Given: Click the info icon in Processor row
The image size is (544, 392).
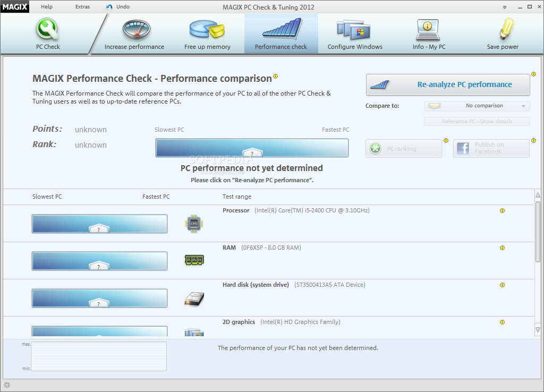Looking at the screenshot, I should coord(502,210).
